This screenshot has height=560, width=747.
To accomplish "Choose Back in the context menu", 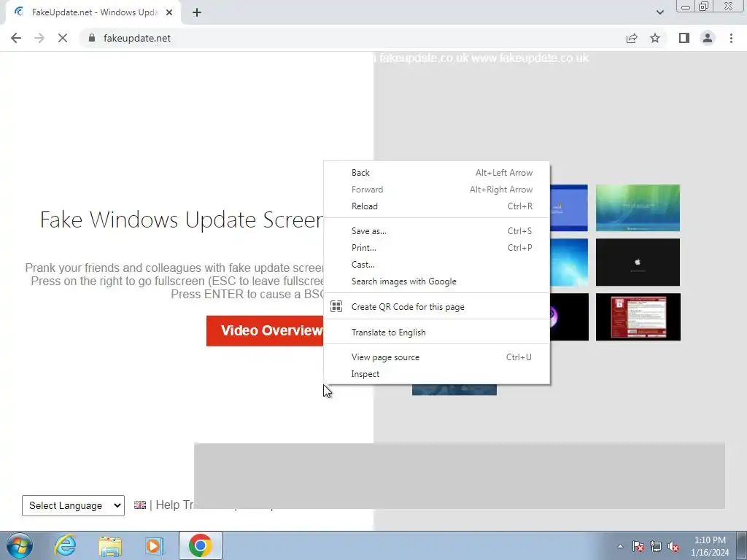I will coord(436,173).
